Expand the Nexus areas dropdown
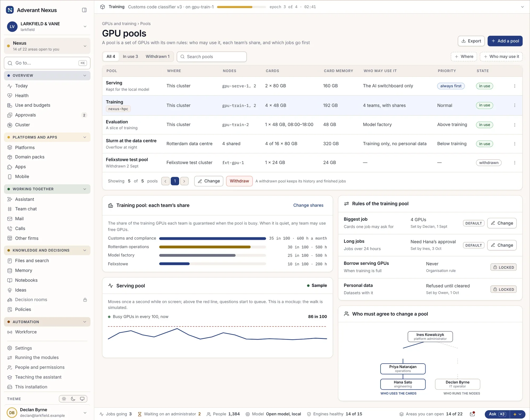This screenshot has height=420, width=530. (47, 46)
